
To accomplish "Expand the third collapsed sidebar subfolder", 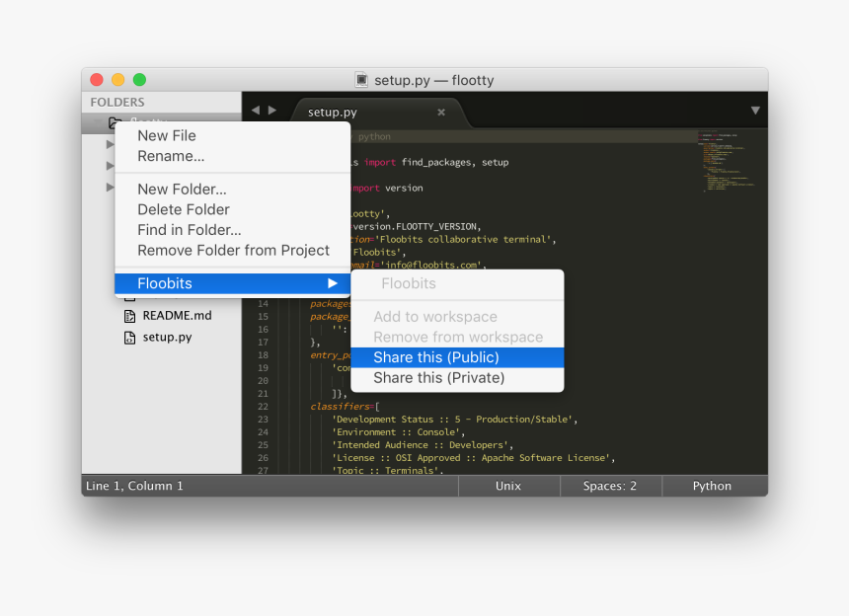I will pos(110,188).
